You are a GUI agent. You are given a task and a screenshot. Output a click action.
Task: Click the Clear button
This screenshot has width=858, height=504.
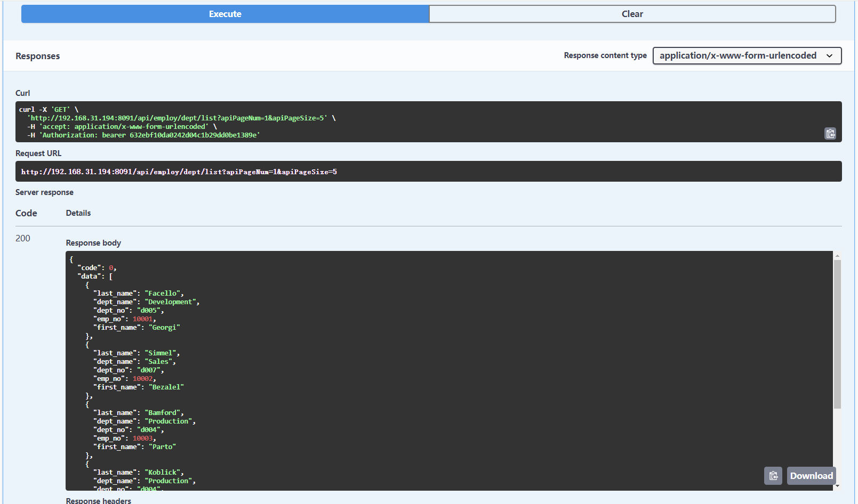[x=632, y=14]
